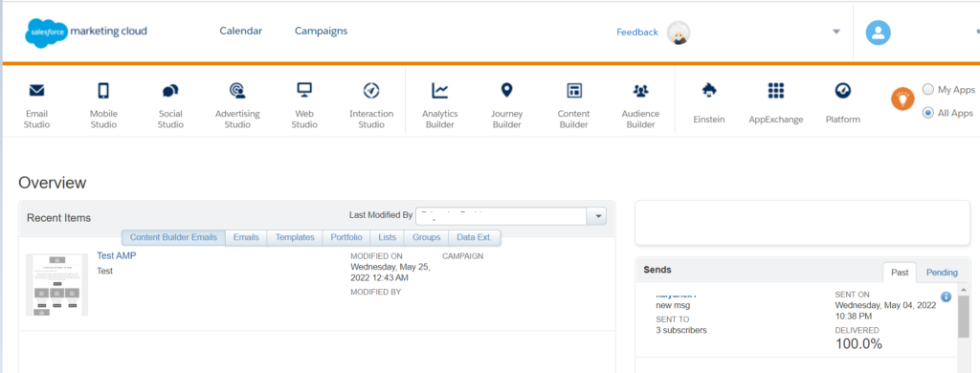Open AppExchange grid icon
Image resolution: width=980 pixels, height=373 pixels.
pos(775,91)
